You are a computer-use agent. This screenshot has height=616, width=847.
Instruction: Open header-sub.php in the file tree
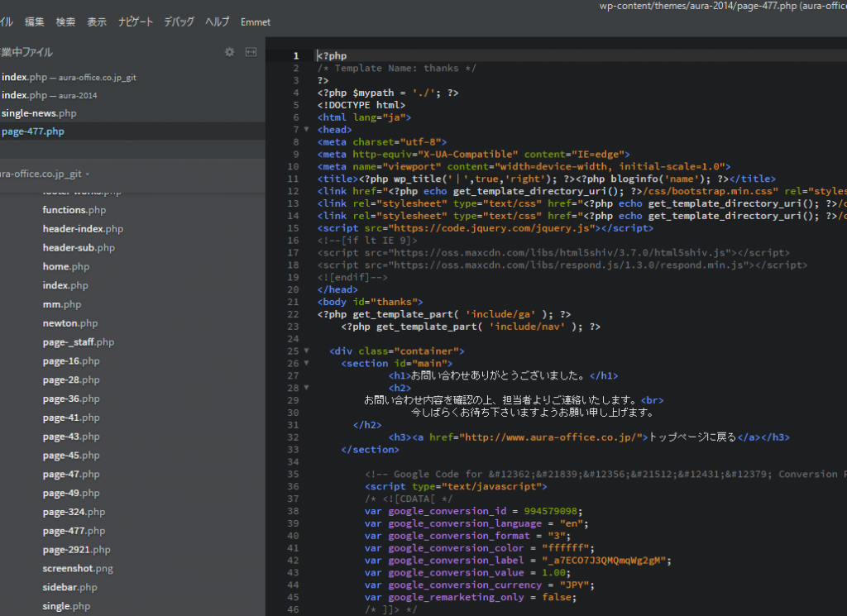[79, 248]
